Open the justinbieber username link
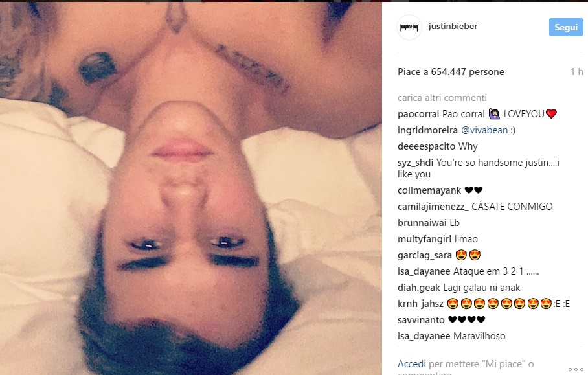Screen dimensions: 588x375 (453, 27)
